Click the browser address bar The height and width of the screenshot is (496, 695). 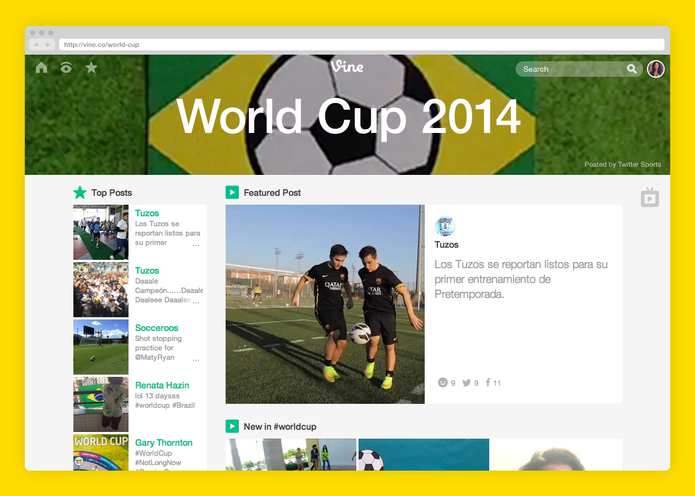tap(361, 44)
